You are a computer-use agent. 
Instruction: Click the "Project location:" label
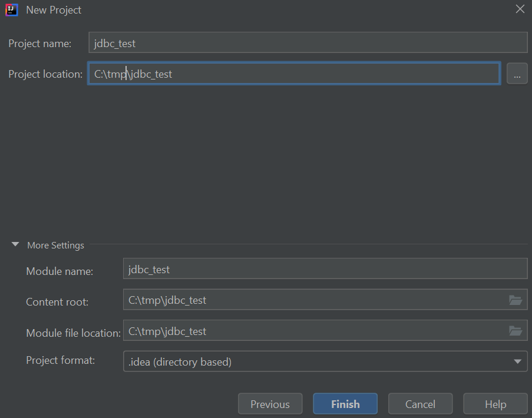45,74
